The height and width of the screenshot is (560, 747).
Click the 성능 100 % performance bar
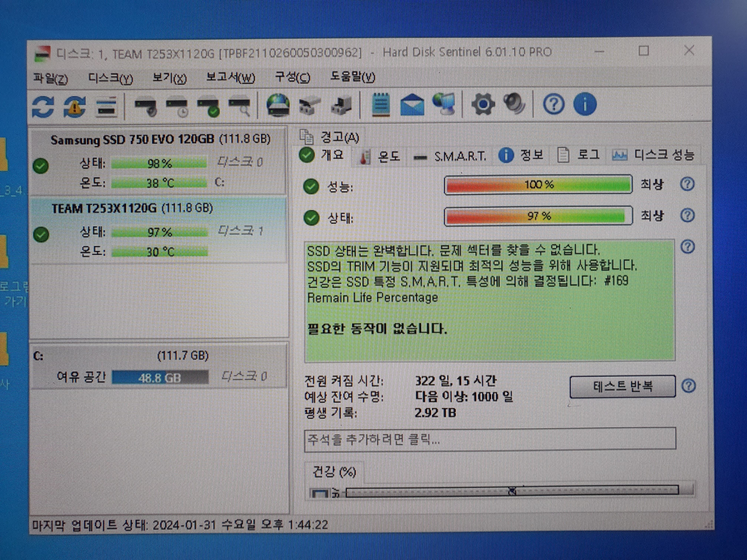pyautogui.click(x=538, y=184)
